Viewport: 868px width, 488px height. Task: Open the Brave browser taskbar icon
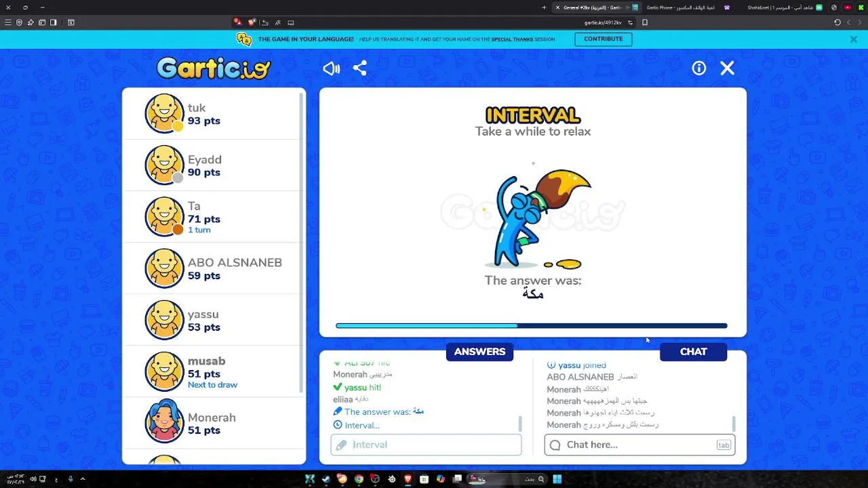click(x=408, y=479)
